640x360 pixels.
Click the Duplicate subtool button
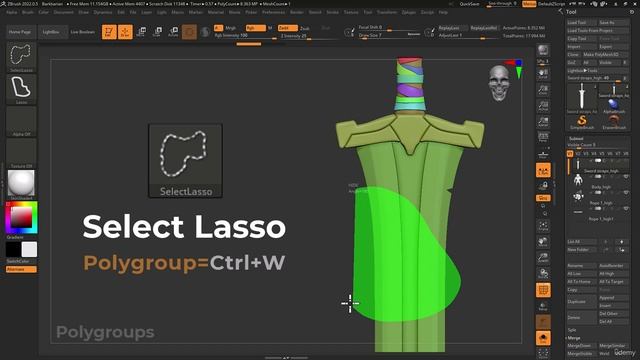(582, 302)
